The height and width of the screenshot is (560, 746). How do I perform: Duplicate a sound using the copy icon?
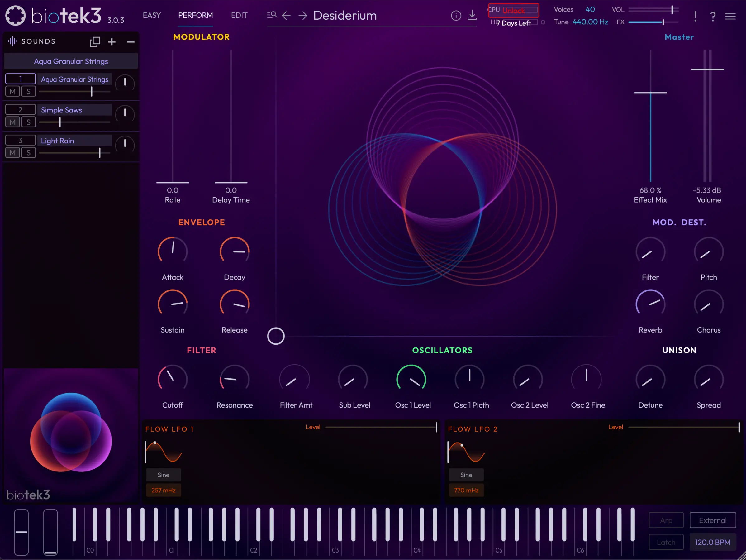pos(95,41)
